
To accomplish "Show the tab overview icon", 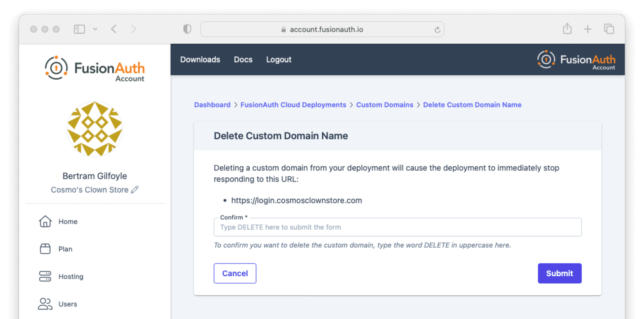I will (x=609, y=29).
